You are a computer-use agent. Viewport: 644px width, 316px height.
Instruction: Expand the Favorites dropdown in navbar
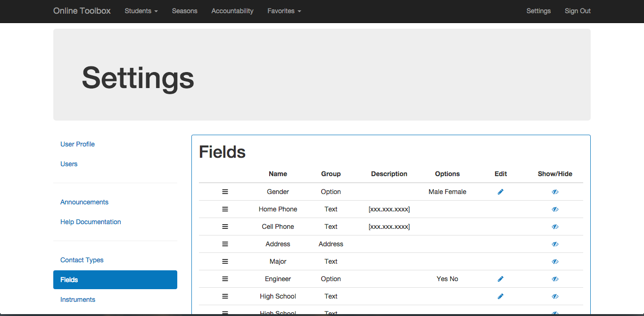click(284, 11)
